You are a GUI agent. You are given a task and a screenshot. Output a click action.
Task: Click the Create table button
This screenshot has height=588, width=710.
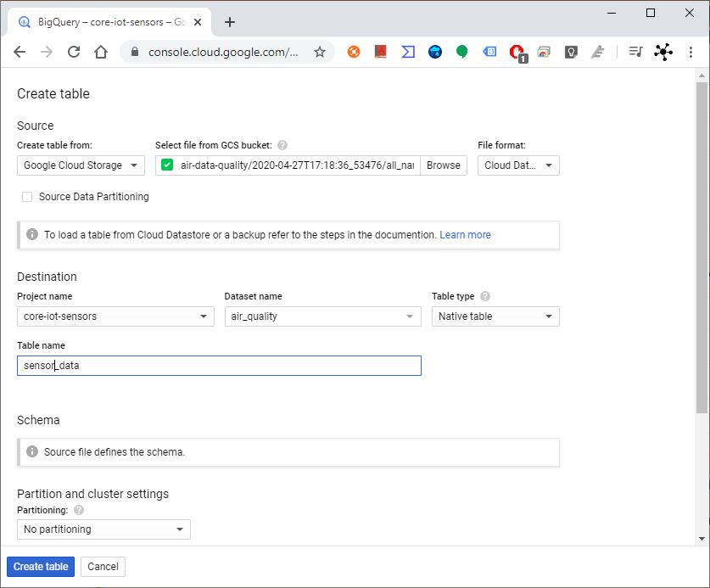[41, 567]
